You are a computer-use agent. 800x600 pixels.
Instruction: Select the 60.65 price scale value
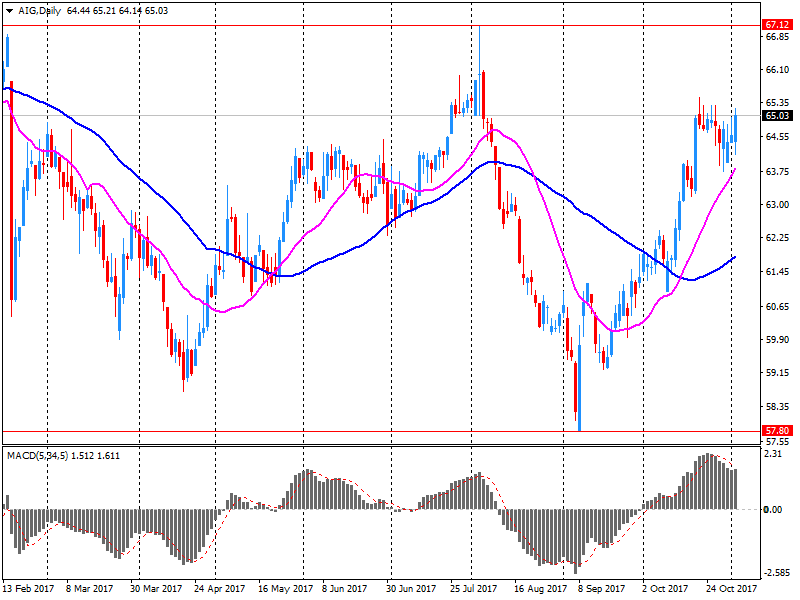(x=778, y=307)
